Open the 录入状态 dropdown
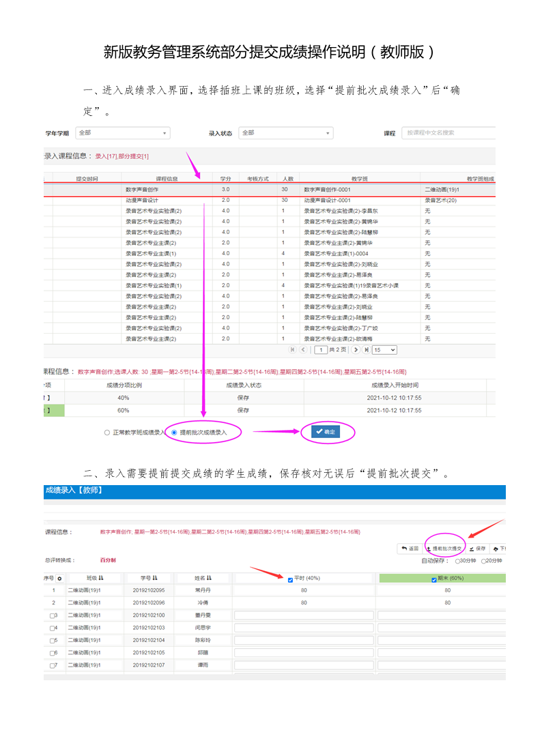542x756 pixels. point(286,133)
